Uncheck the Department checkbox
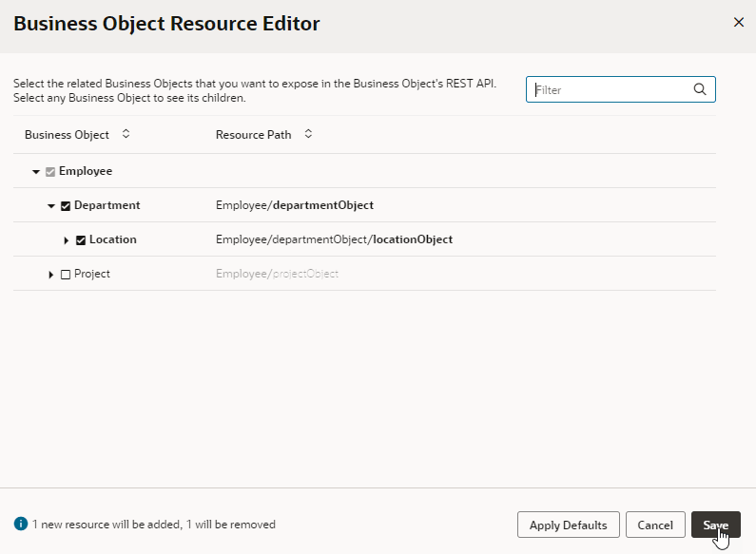The image size is (756, 554). tap(66, 205)
